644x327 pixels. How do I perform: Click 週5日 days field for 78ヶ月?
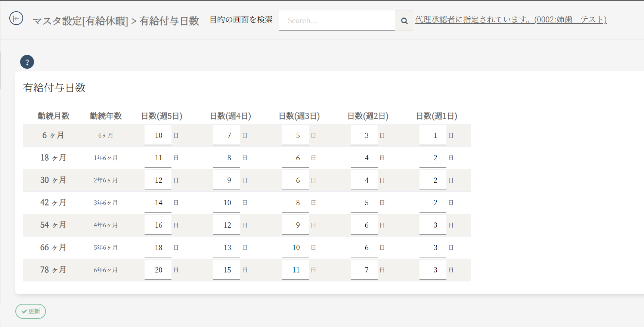coord(158,270)
